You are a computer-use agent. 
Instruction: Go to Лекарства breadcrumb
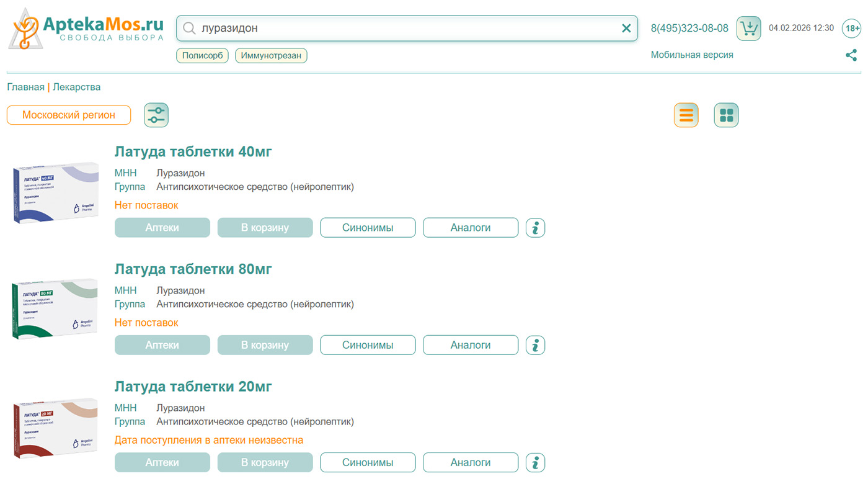76,87
